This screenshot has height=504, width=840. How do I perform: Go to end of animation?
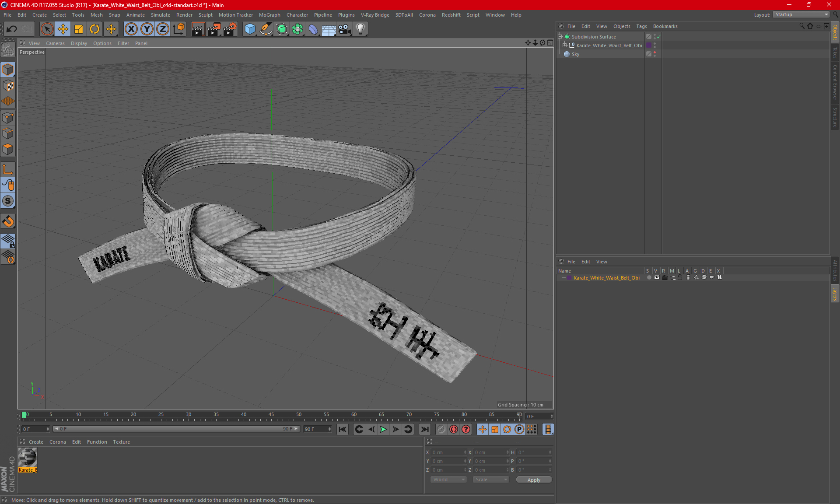point(424,429)
